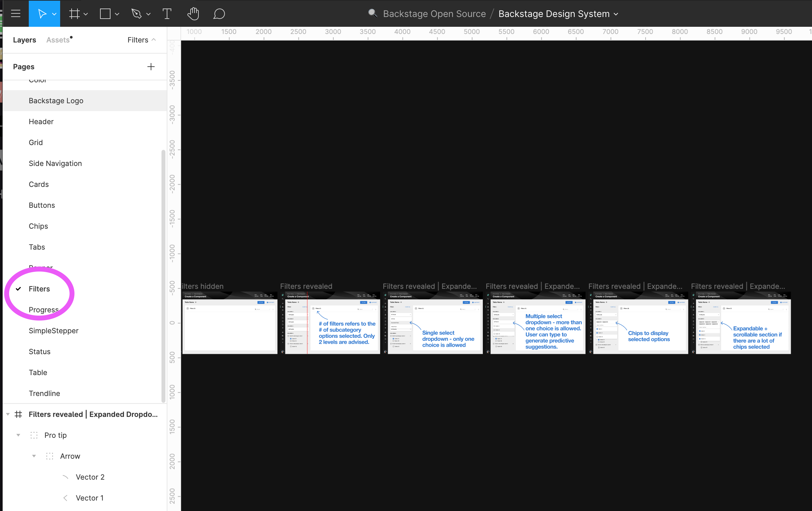Screen dimensions: 812x511
Task: Click the Vector 1 path icon
Action: [65, 498]
